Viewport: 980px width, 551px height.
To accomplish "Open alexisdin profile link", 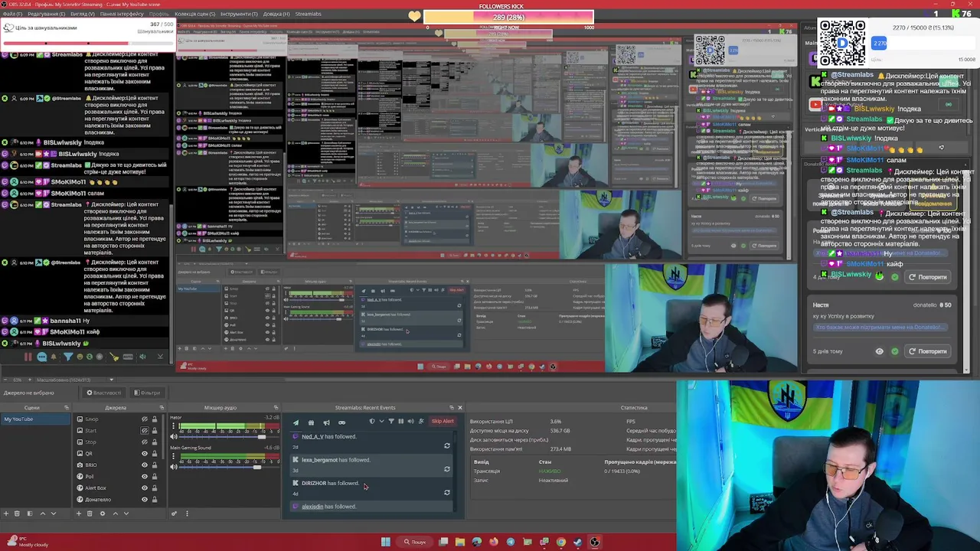I will tap(312, 507).
